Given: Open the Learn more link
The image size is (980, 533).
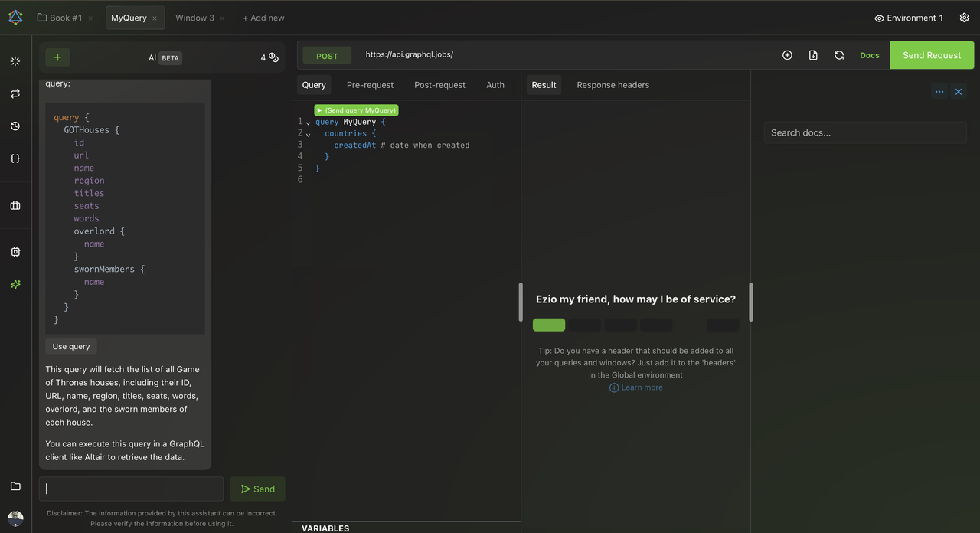Looking at the screenshot, I should pyautogui.click(x=636, y=387).
